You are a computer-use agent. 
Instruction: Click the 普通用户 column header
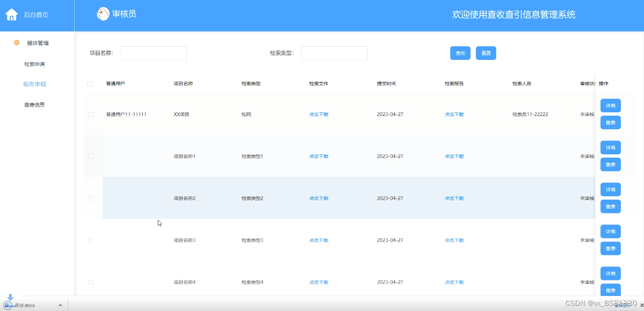coord(116,84)
